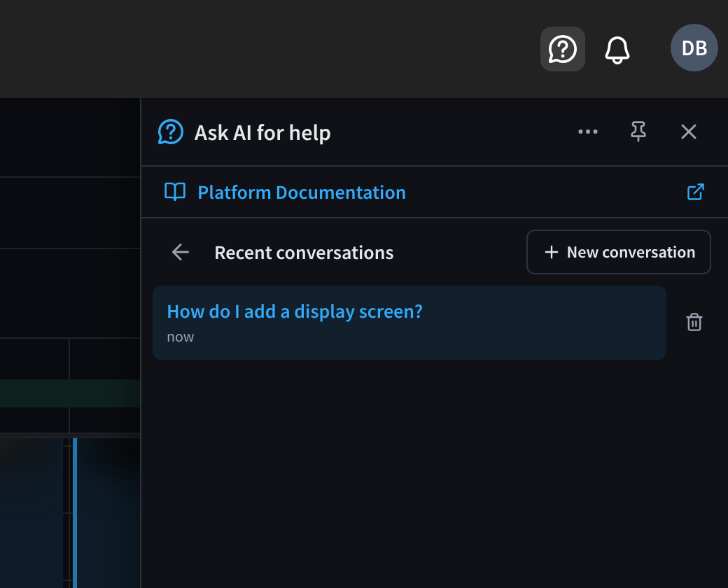Start a New conversation
The height and width of the screenshot is (588, 728).
tap(618, 252)
